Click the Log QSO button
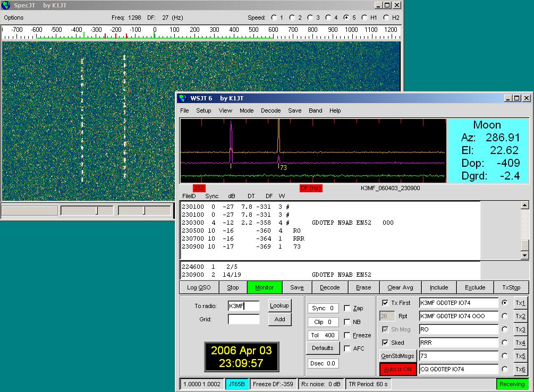Image resolution: width=534 pixels, height=392 pixels. tap(199, 287)
